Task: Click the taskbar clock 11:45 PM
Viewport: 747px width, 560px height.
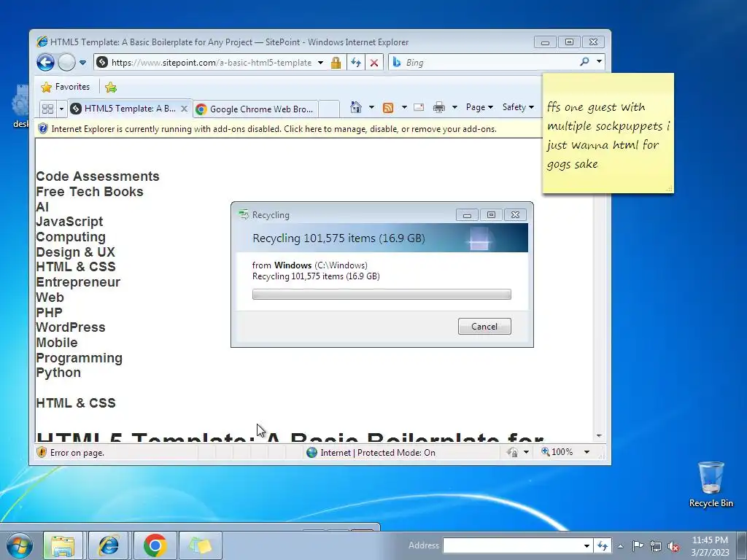Action: (710, 545)
